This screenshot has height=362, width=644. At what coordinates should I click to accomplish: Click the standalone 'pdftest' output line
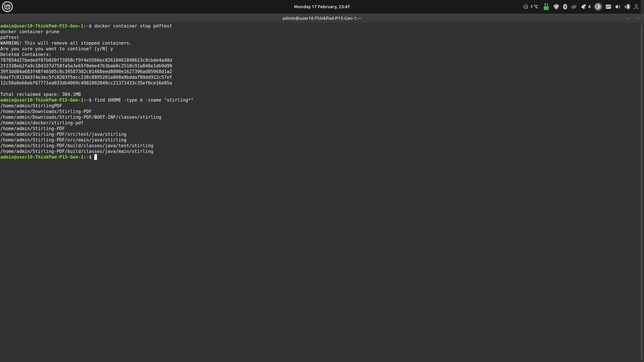10,38
